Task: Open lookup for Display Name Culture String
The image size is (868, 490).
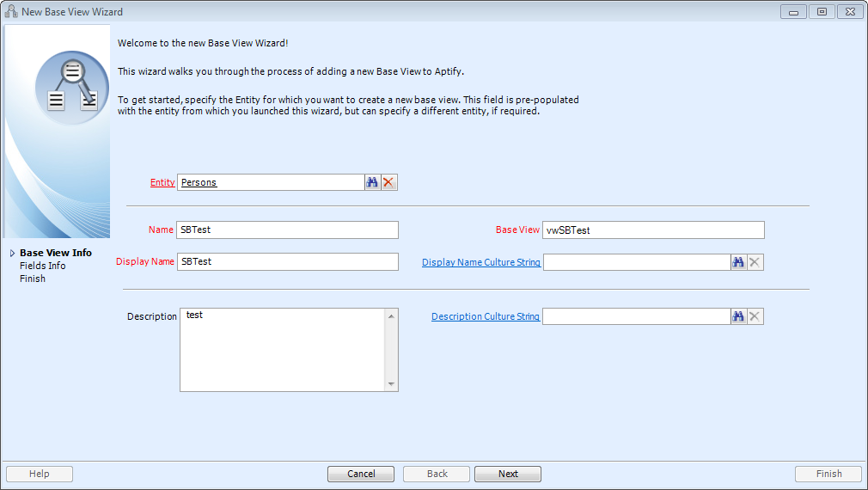Action: (x=738, y=262)
